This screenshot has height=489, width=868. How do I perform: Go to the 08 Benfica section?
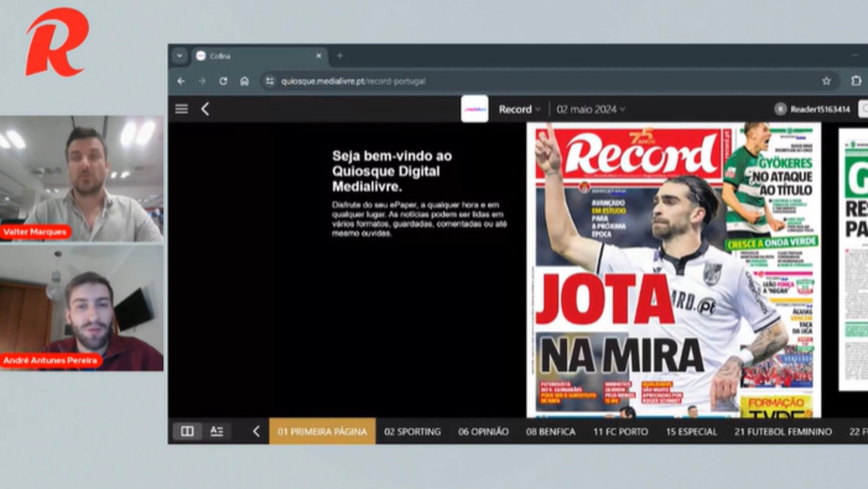click(x=551, y=431)
